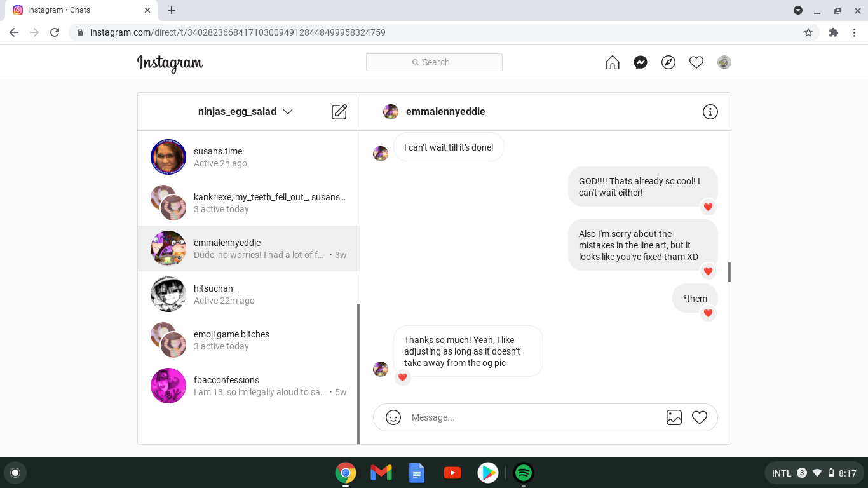Click the INTL keyboard input indicator
This screenshot has height=488, width=868.
[782, 473]
